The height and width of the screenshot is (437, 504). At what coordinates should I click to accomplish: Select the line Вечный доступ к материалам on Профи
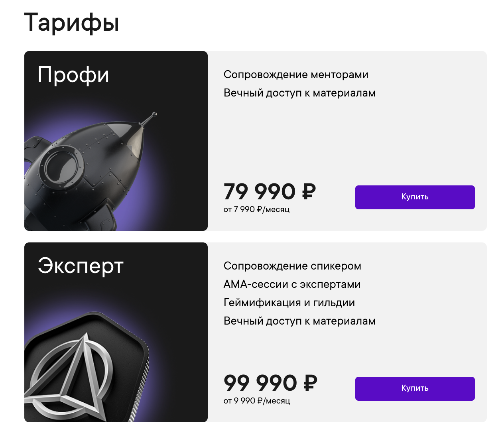(299, 93)
